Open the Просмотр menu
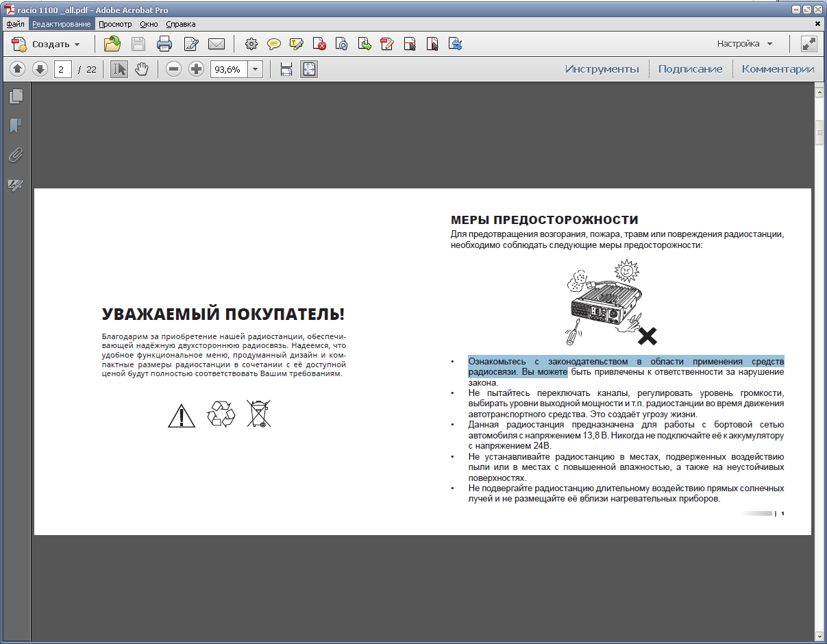This screenshot has width=827, height=644. (115, 24)
